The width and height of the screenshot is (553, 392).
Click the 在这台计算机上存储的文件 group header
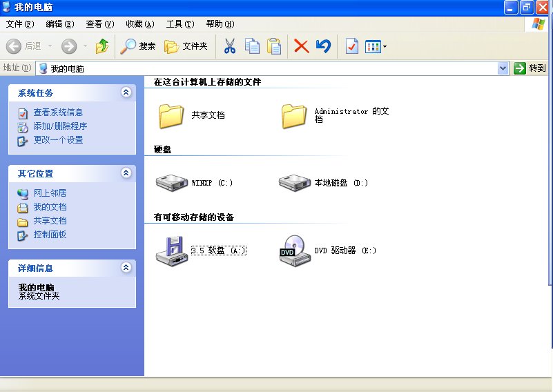(207, 82)
